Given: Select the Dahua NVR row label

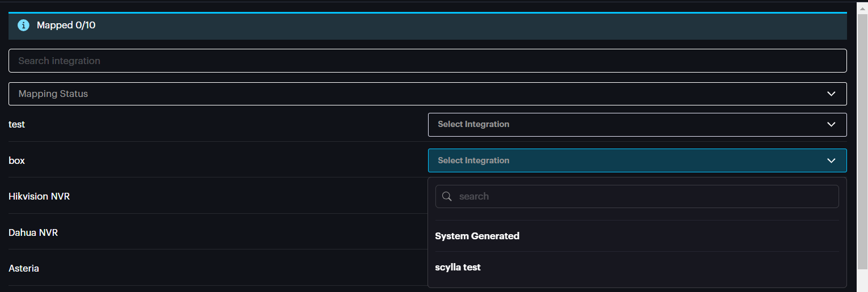Looking at the screenshot, I should tap(33, 232).
